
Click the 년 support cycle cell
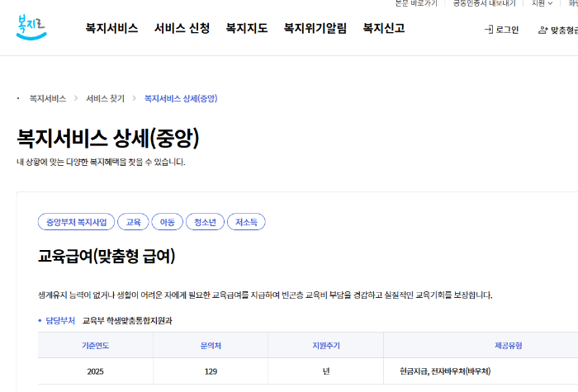[x=326, y=371]
